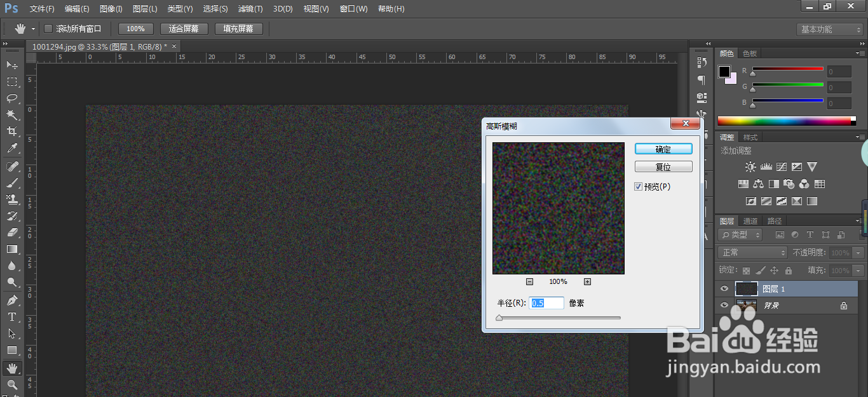Select the Zoom tool in toolbox

click(x=12, y=385)
